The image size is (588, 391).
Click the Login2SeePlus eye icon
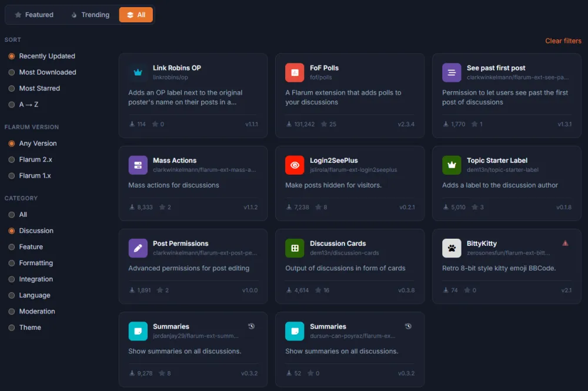coord(295,165)
